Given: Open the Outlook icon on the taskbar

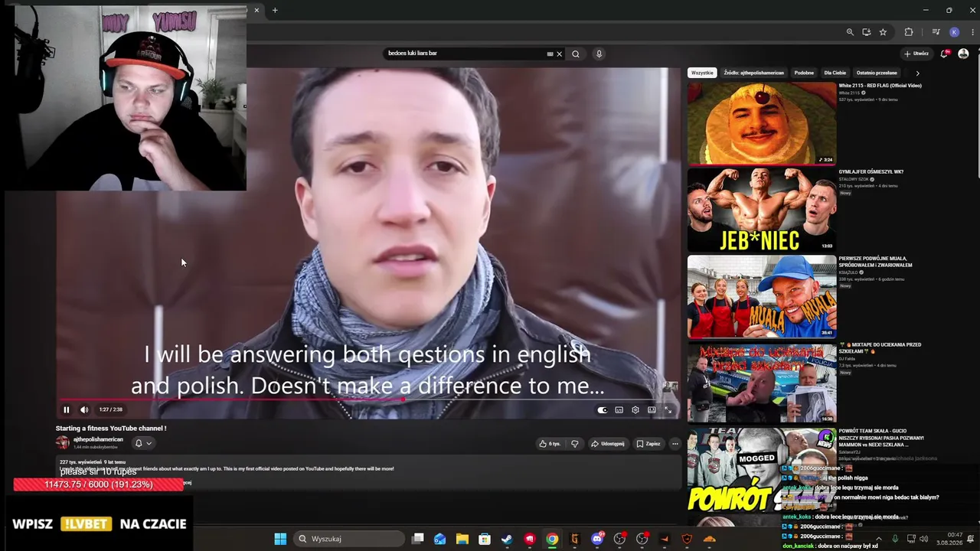Looking at the screenshot, I should tap(439, 539).
